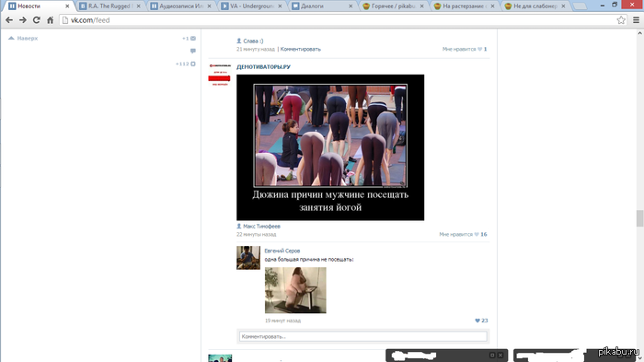Viewport: 644px width, 362px height.
Task: Switch to Не для слабонервных tab
Action: point(533,6)
